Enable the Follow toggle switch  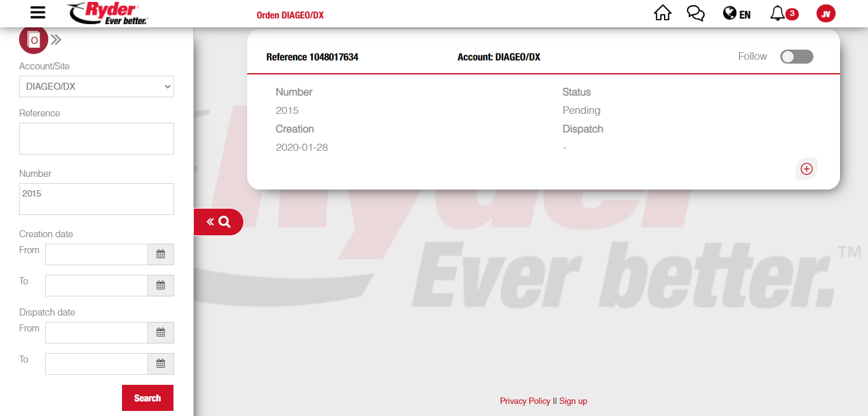click(796, 57)
